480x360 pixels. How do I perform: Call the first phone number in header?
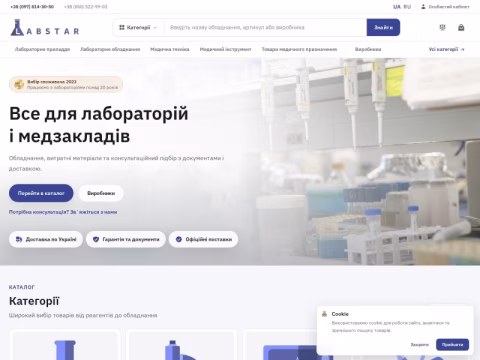click(x=32, y=7)
